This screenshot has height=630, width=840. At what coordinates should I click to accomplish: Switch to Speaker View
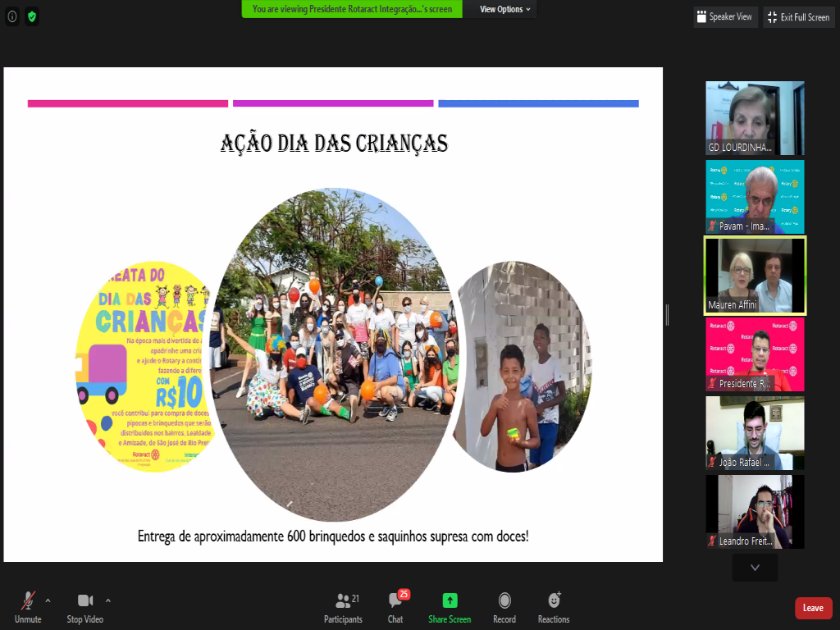point(724,17)
